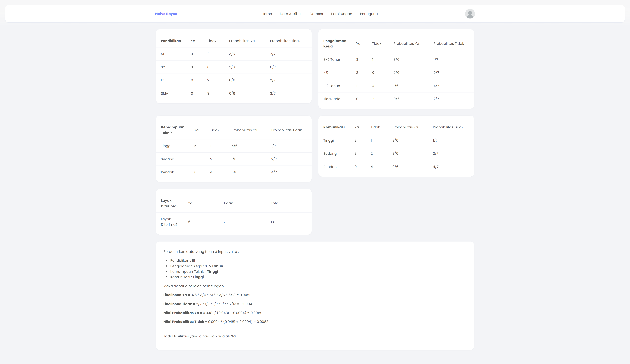Screen dimensions: 630x364
Task: Open the Data Attribut menu
Action: click(291, 14)
